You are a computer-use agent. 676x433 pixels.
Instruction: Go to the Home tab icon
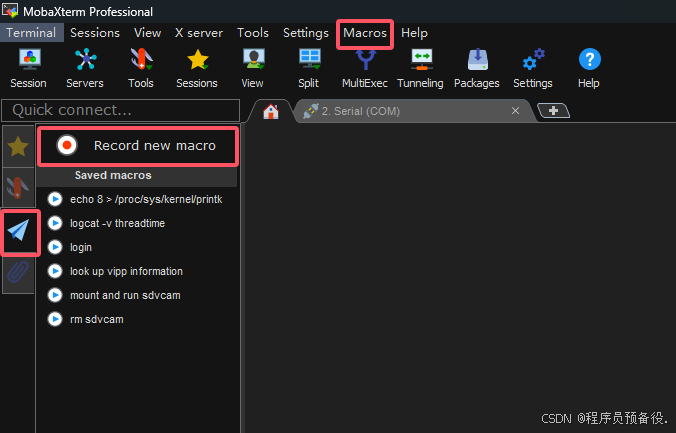[x=271, y=111]
